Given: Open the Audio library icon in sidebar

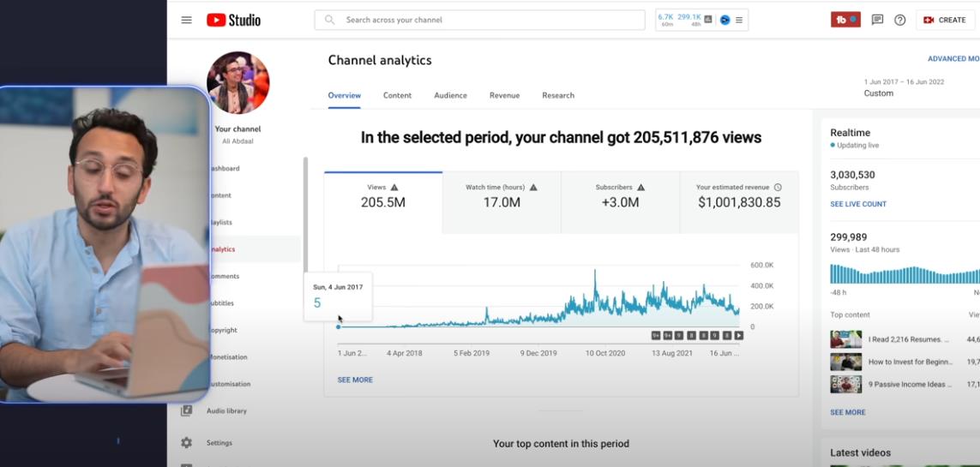Looking at the screenshot, I should click(187, 411).
